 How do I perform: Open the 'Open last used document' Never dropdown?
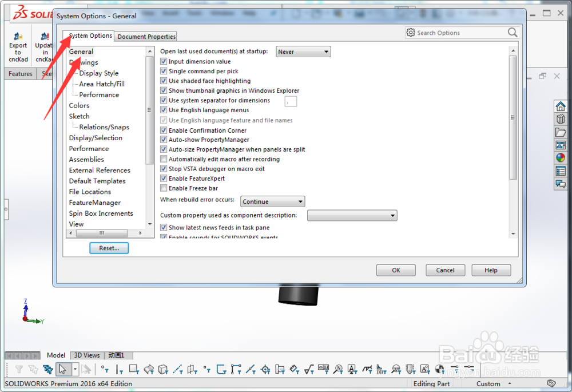click(303, 52)
